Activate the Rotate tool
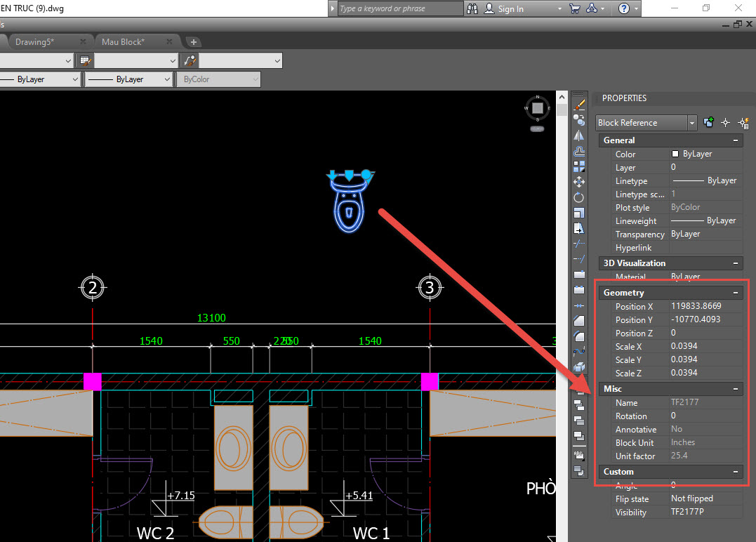Viewport: 756px width, 542px height. (x=579, y=197)
